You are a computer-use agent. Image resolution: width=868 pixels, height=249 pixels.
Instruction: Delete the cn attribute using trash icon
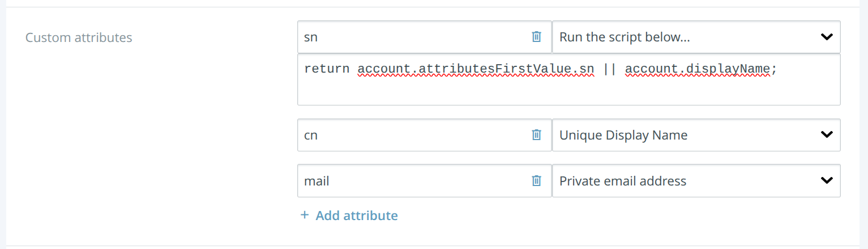coord(536,135)
